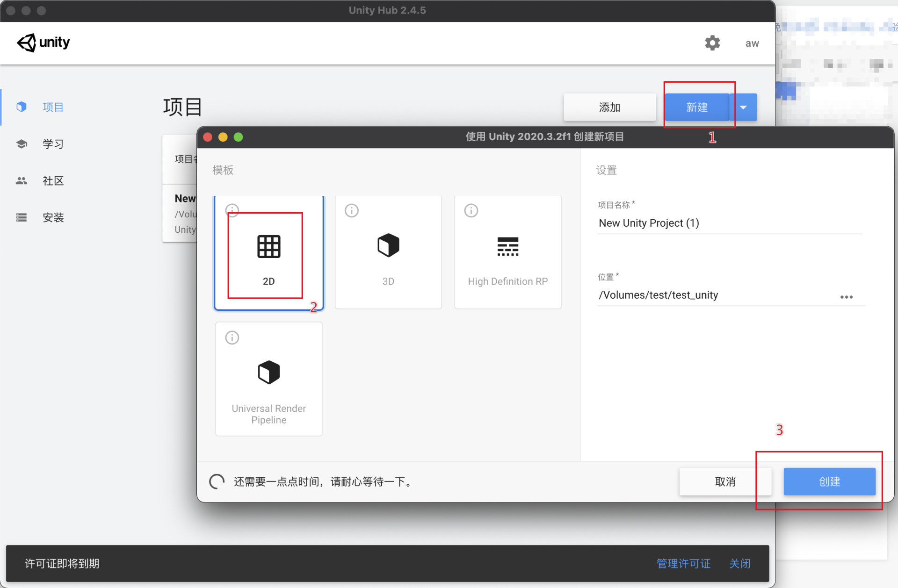898x588 pixels.
Task: Choose the 2D template grid icon
Action: (x=269, y=246)
